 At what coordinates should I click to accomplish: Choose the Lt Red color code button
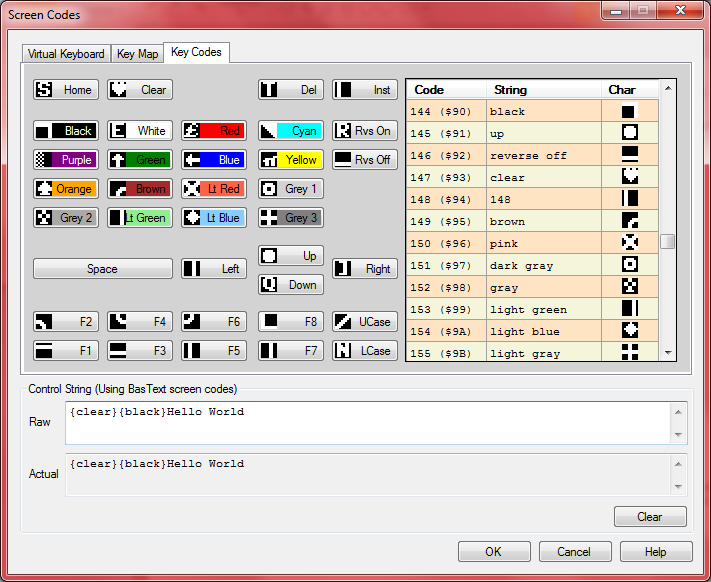(x=214, y=189)
